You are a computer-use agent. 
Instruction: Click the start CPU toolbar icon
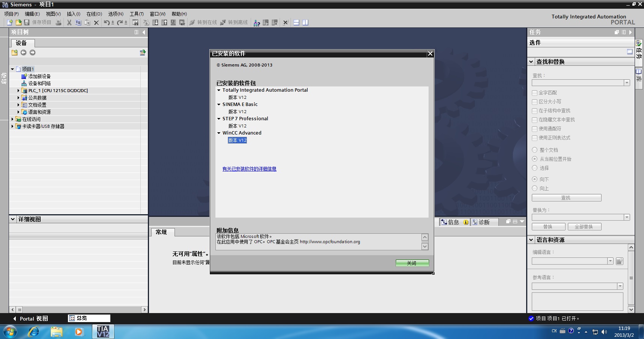266,23
